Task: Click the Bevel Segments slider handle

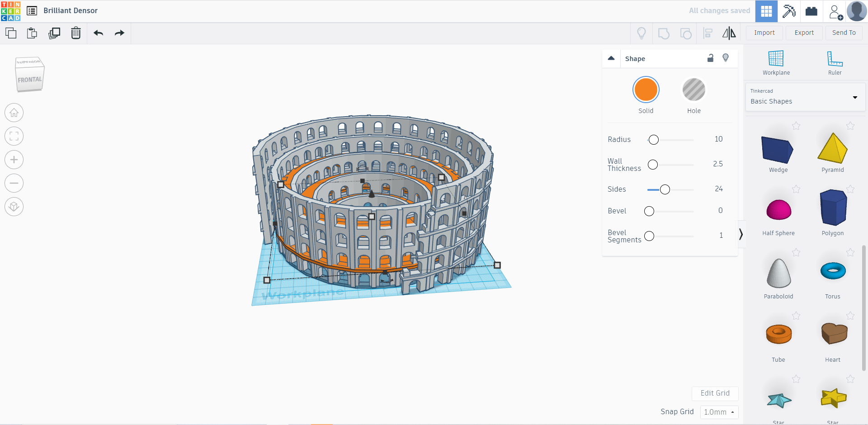Action: (x=649, y=236)
